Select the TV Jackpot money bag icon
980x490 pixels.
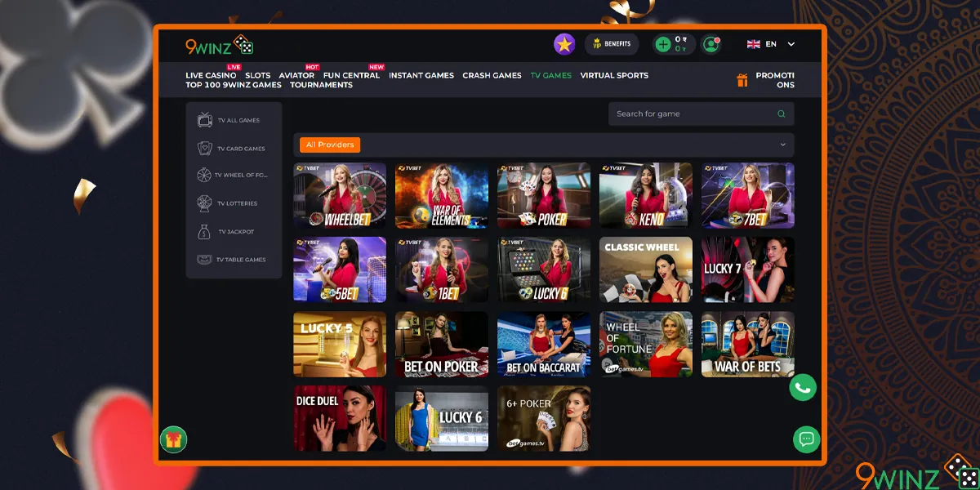[x=205, y=232]
